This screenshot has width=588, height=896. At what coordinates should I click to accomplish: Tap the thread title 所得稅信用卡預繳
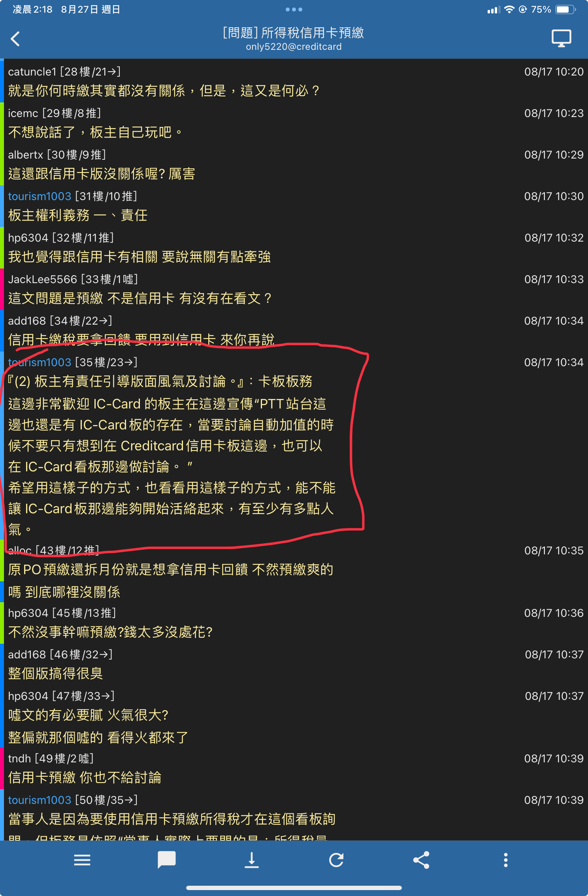(294, 32)
